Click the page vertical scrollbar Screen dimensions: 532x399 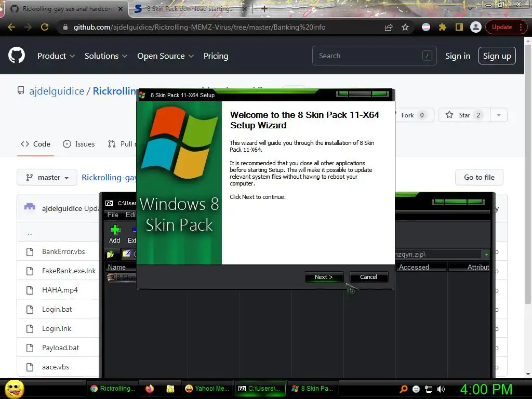[x=528, y=173]
